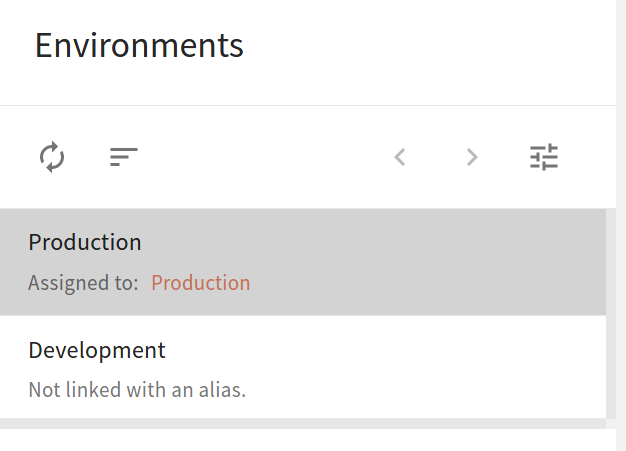Go to next page with right chevron
Screen dimensions: 626x451
(x=472, y=157)
